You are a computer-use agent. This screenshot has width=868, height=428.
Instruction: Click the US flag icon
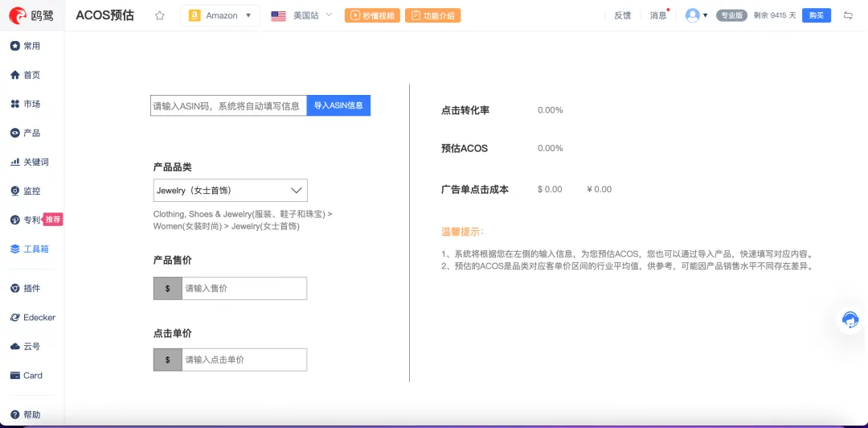(278, 15)
